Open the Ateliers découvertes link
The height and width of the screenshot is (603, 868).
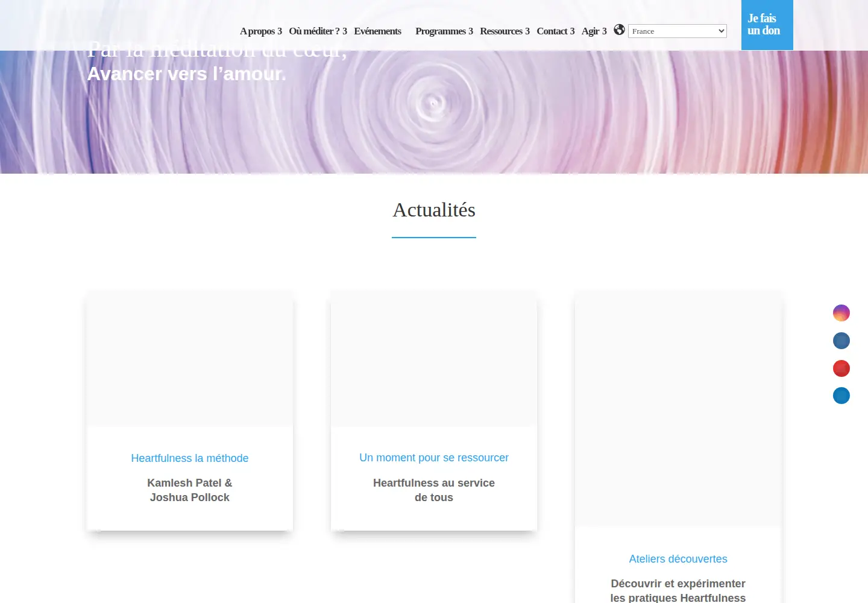click(678, 559)
